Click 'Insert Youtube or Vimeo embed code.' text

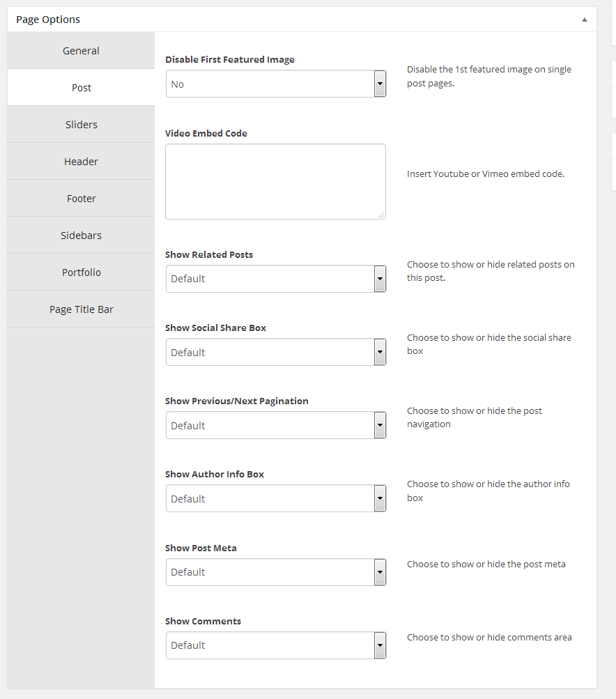[486, 174]
